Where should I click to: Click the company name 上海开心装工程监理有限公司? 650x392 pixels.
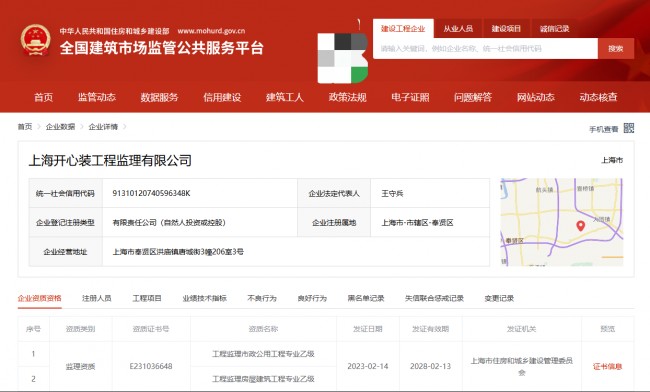tap(110, 160)
